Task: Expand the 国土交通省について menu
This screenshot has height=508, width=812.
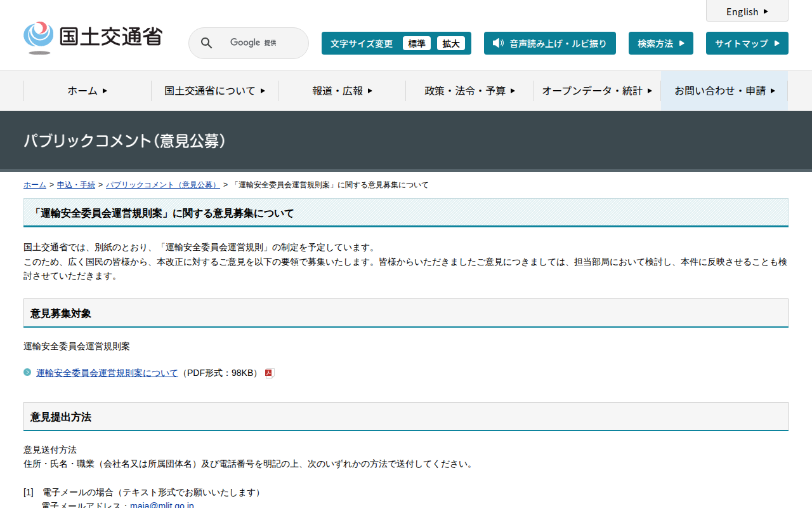Action: (214, 91)
